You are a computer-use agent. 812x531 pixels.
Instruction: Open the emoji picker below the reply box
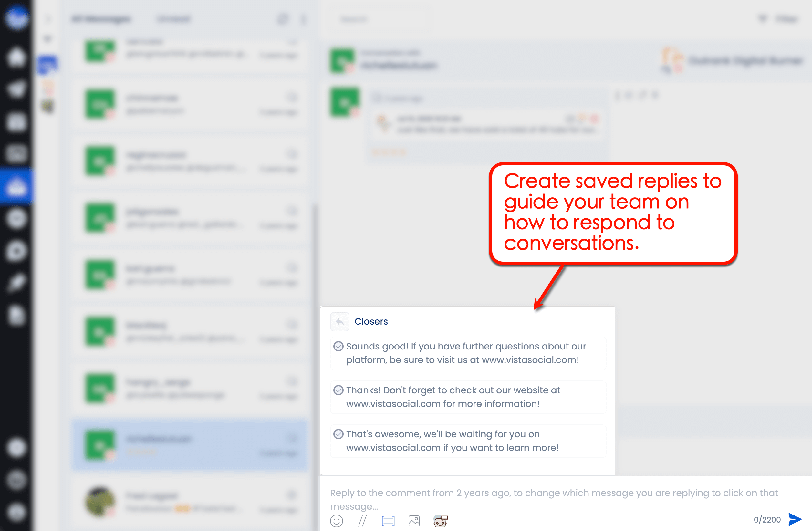coord(337,521)
